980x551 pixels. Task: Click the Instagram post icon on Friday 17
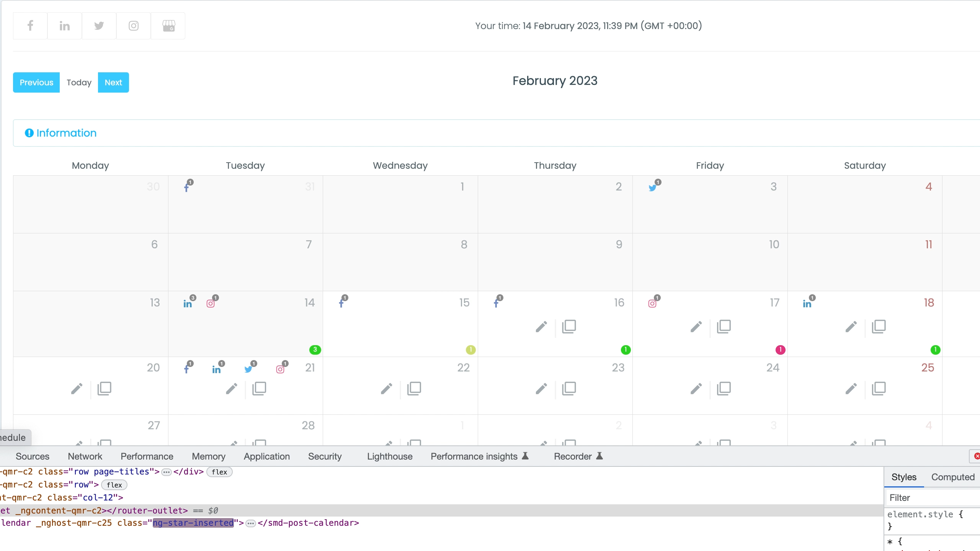click(652, 303)
